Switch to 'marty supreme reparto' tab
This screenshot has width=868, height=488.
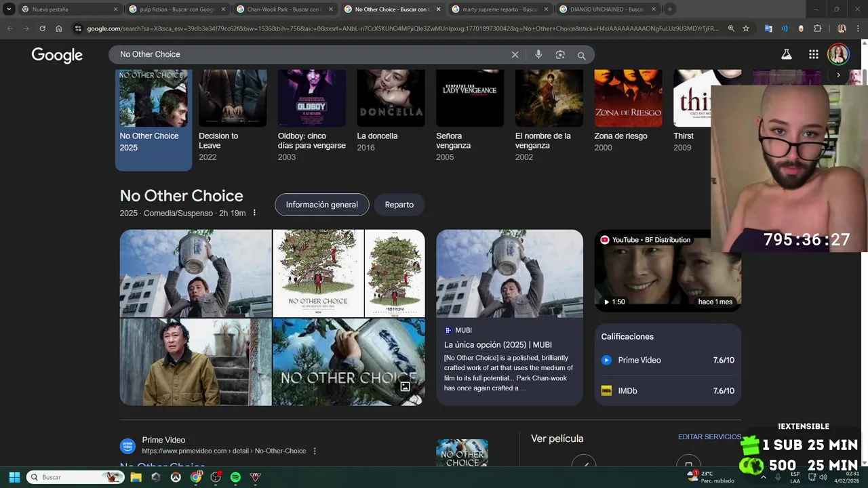pyautogui.click(x=499, y=9)
